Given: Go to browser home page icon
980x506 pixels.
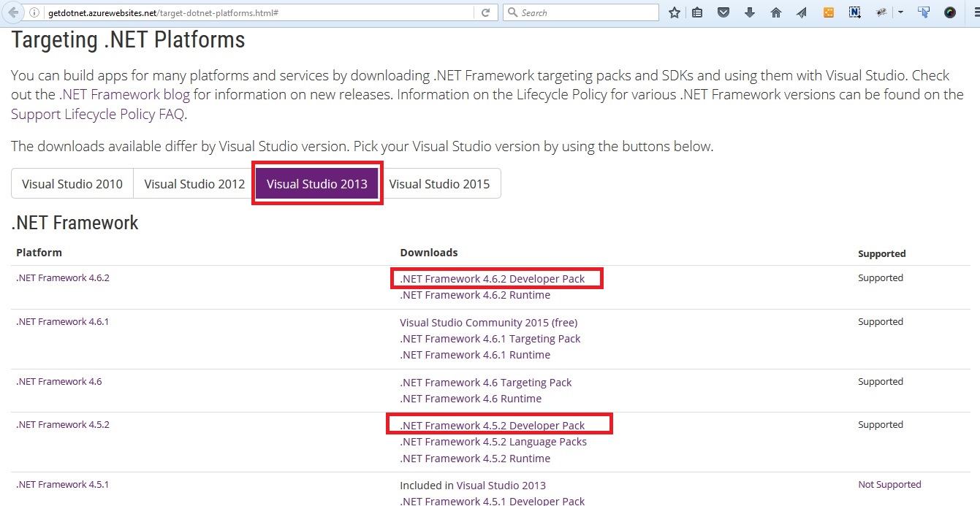Looking at the screenshot, I should click(x=776, y=12).
